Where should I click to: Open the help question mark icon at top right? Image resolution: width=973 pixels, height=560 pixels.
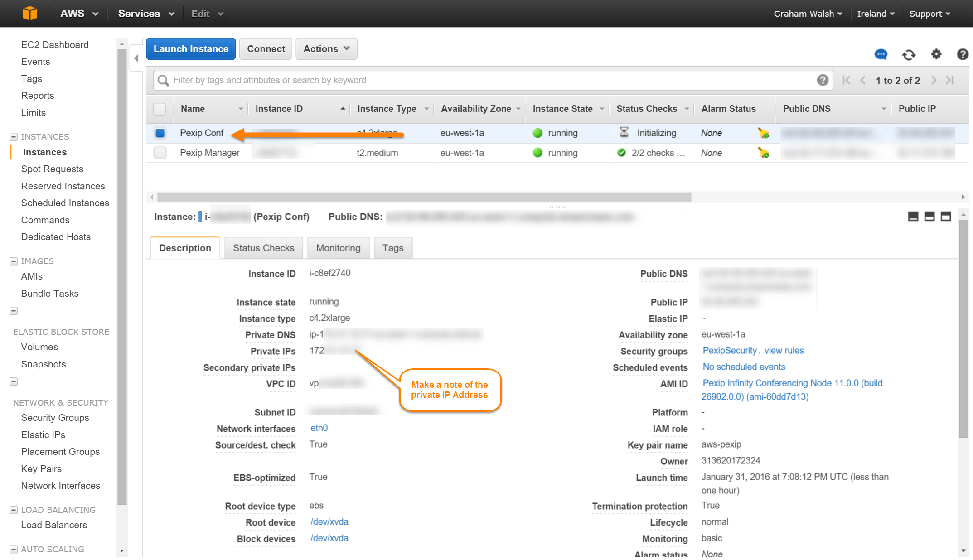tap(963, 54)
